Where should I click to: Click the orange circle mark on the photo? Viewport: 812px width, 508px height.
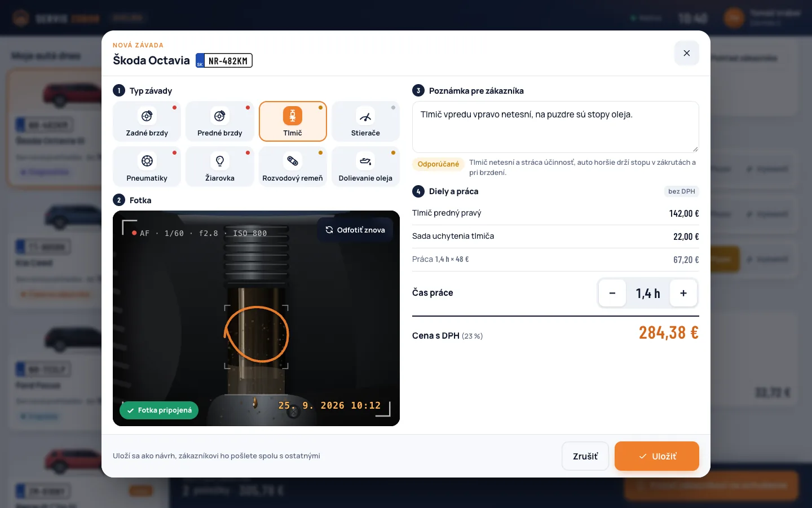(x=257, y=334)
